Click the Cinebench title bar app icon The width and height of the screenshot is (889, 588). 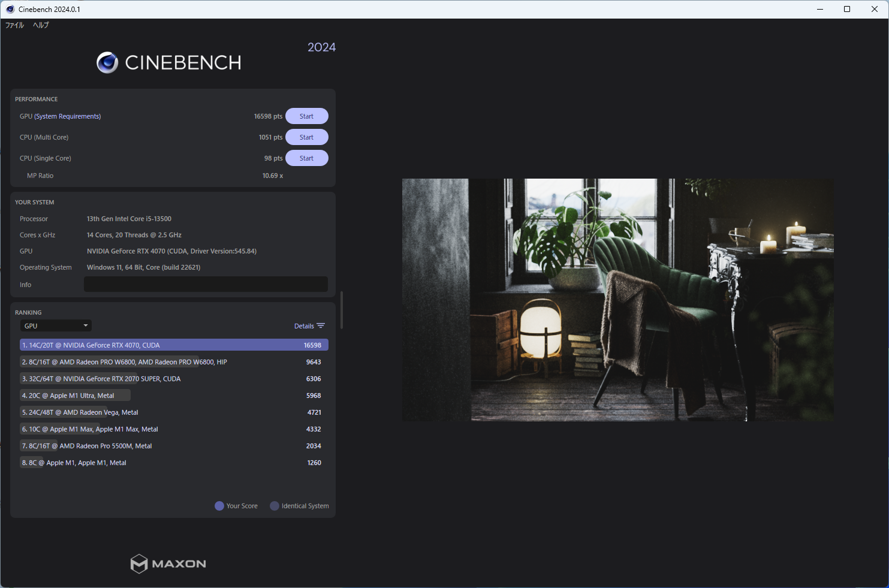[10, 9]
